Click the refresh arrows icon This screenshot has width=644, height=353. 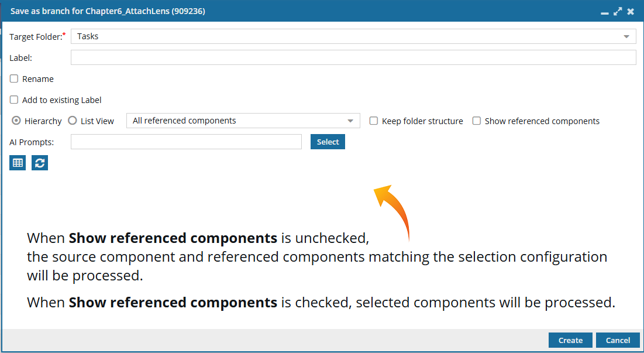click(x=40, y=163)
